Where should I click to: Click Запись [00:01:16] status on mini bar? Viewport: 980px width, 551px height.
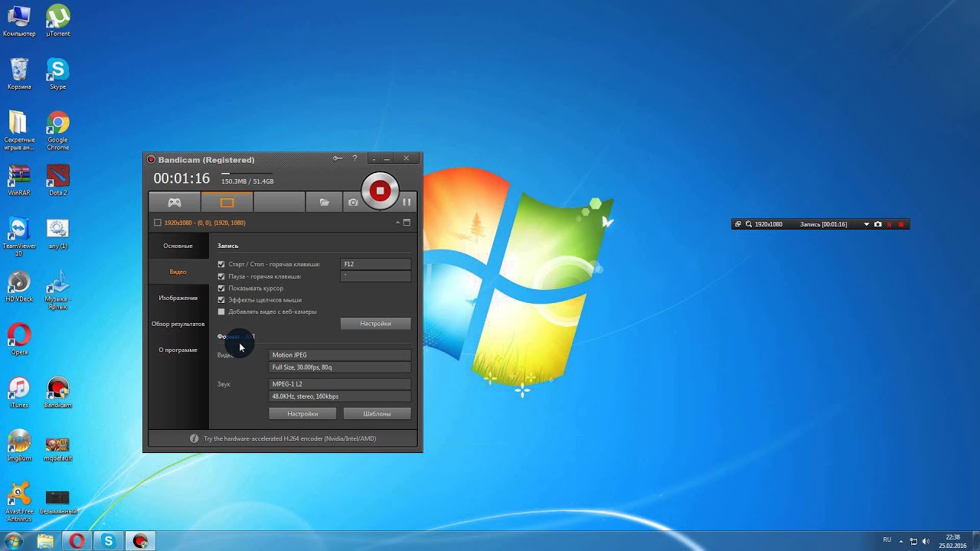[823, 224]
